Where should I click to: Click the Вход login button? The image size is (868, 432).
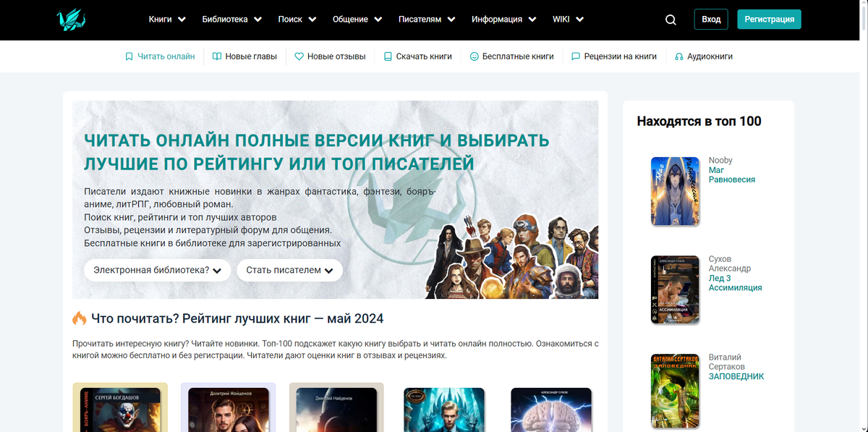(711, 20)
